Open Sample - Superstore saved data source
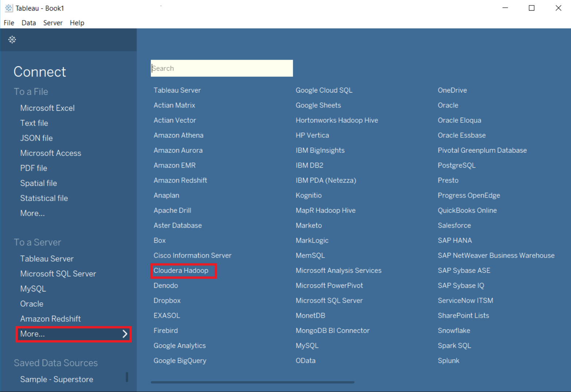This screenshot has width=571, height=392. coord(57,379)
